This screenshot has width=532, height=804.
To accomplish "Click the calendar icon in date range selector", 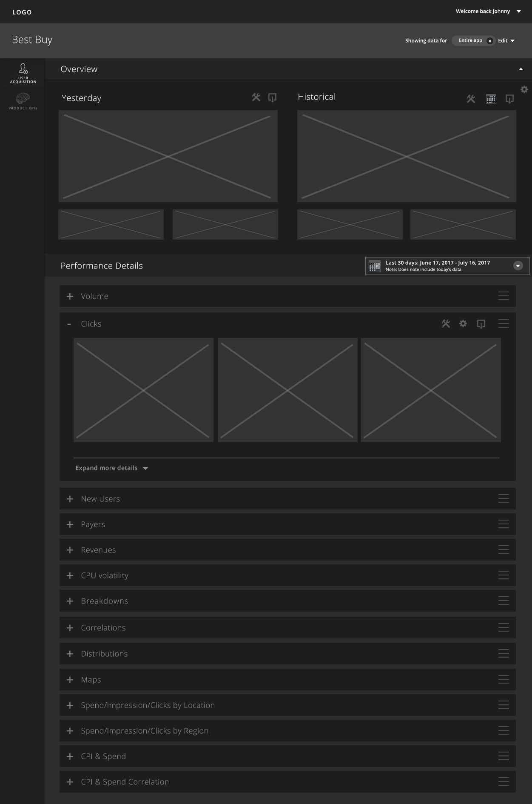I will [x=375, y=266].
